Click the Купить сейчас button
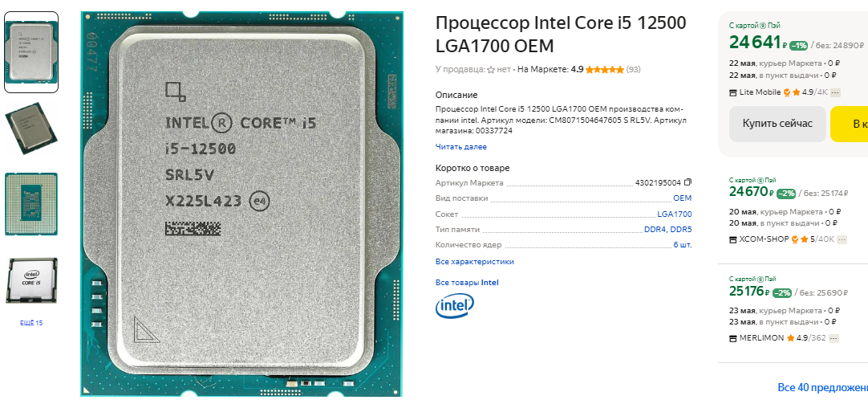Image resolution: width=868 pixels, height=400 pixels. click(777, 124)
